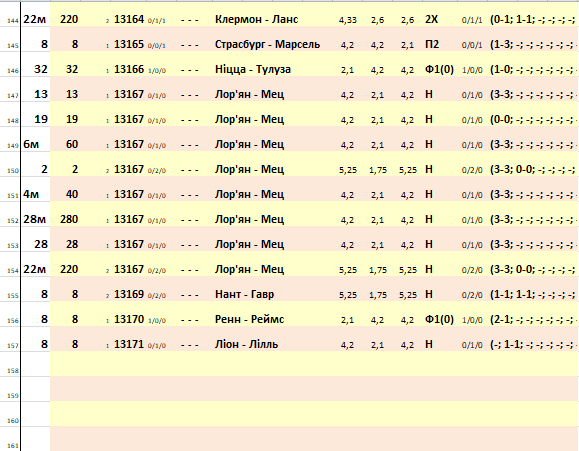This screenshot has width=579, height=451.
Task: Select the first '19' cell in row 148
Action: [x=41, y=119]
